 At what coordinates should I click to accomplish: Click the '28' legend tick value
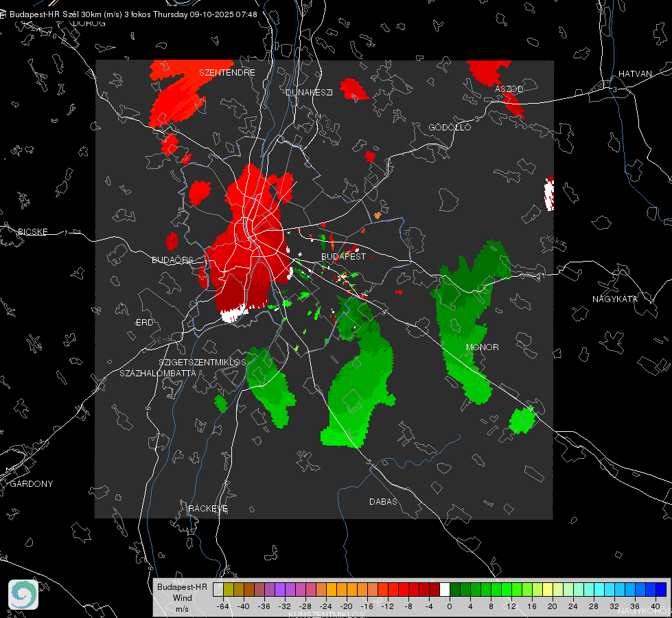coord(593,606)
